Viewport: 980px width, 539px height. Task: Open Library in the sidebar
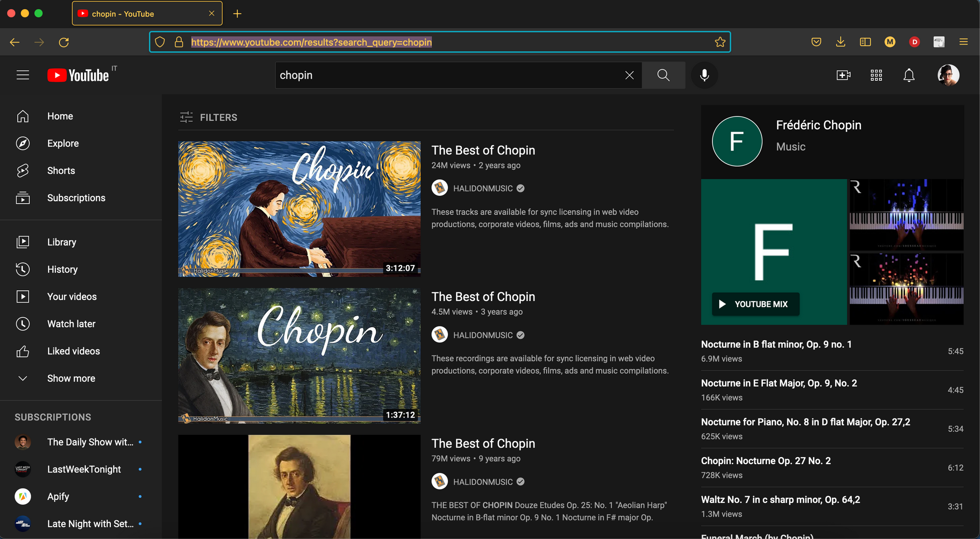[x=81, y=242]
